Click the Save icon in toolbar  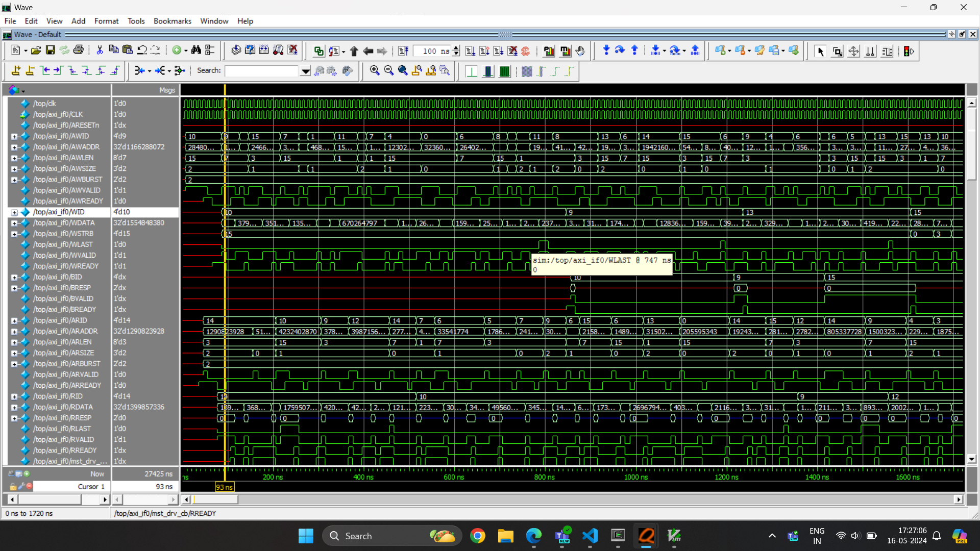[50, 51]
